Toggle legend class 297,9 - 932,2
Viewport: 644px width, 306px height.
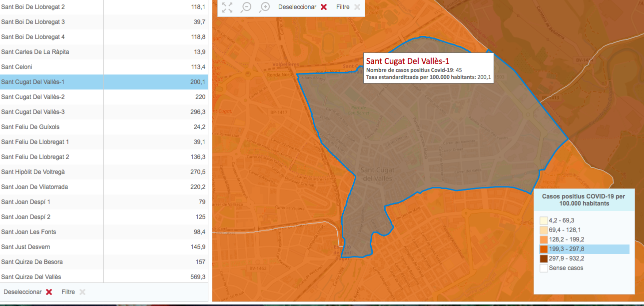coord(544,258)
